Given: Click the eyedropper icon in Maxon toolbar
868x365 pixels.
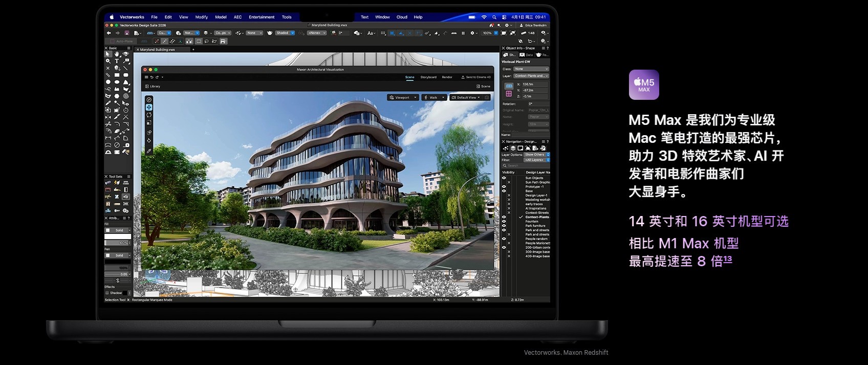Looking at the screenshot, I should click(x=149, y=151).
